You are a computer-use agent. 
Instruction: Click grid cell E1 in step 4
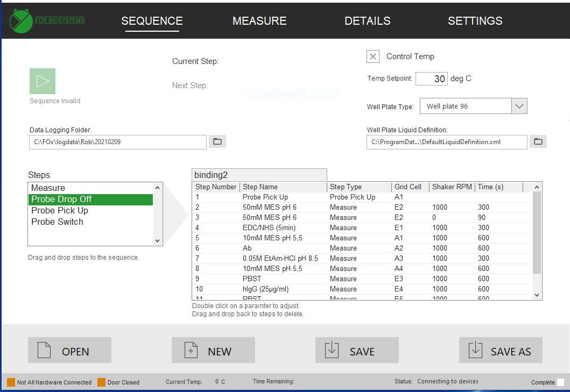tap(399, 228)
